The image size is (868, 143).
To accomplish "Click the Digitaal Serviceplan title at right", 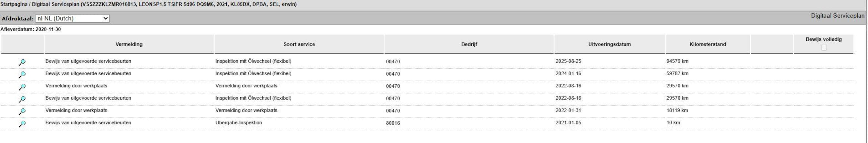I will [837, 16].
